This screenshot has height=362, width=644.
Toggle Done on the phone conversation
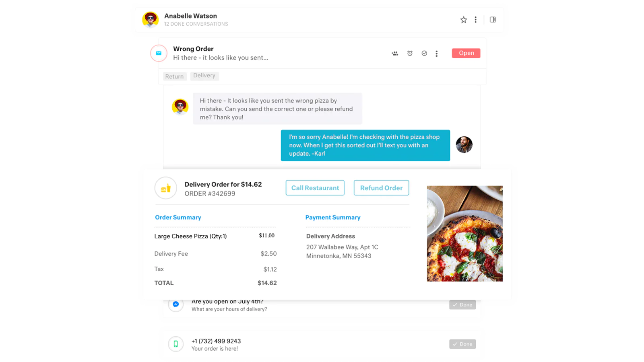[462, 344]
